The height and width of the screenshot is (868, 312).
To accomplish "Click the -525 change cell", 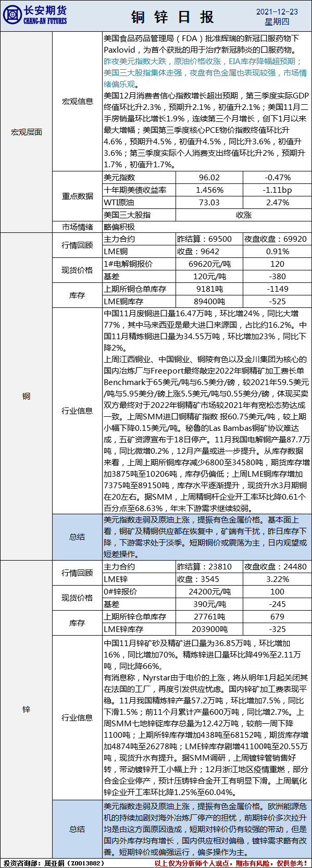I will [277, 301].
